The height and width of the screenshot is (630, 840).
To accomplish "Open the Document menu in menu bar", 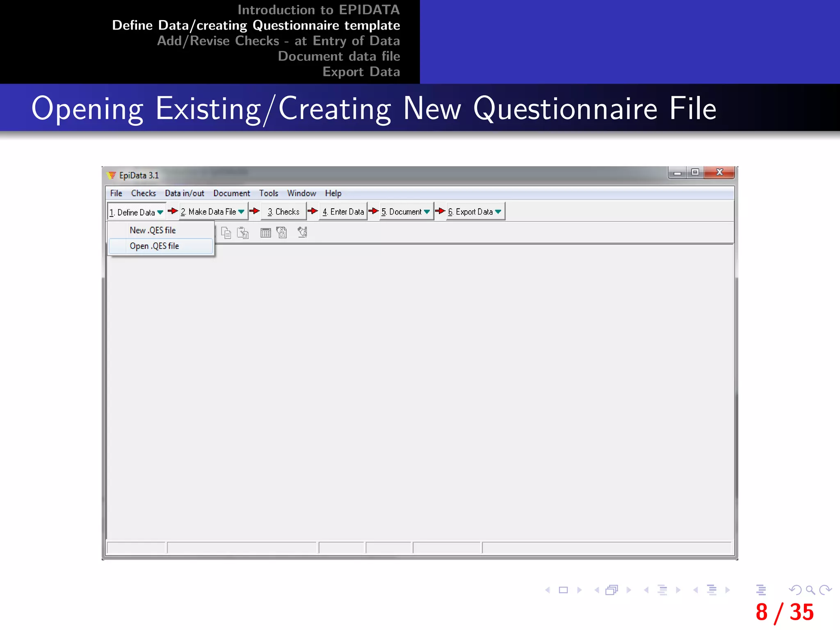I will pyautogui.click(x=232, y=193).
